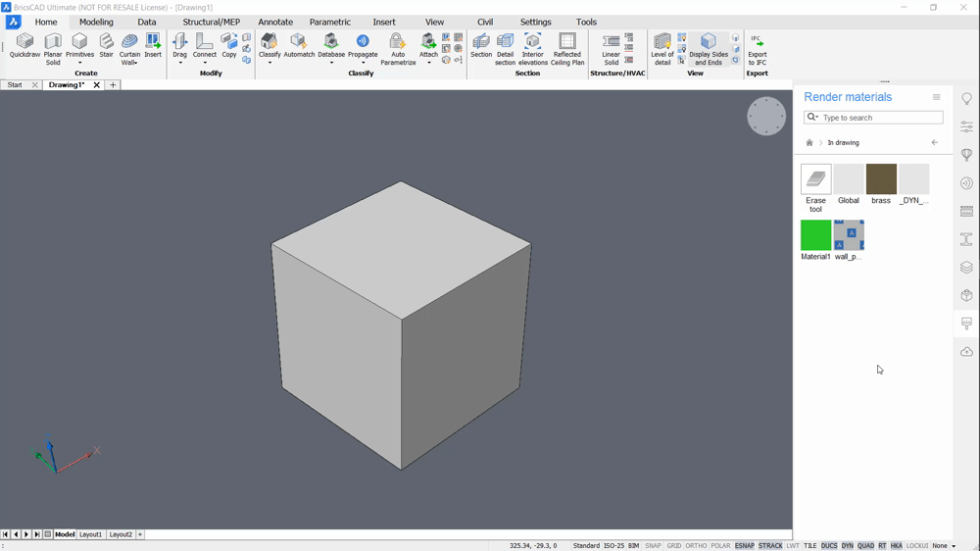Image resolution: width=980 pixels, height=551 pixels.
Task: Toggle STRACK in status bar
Action: (x=770, y=545)
